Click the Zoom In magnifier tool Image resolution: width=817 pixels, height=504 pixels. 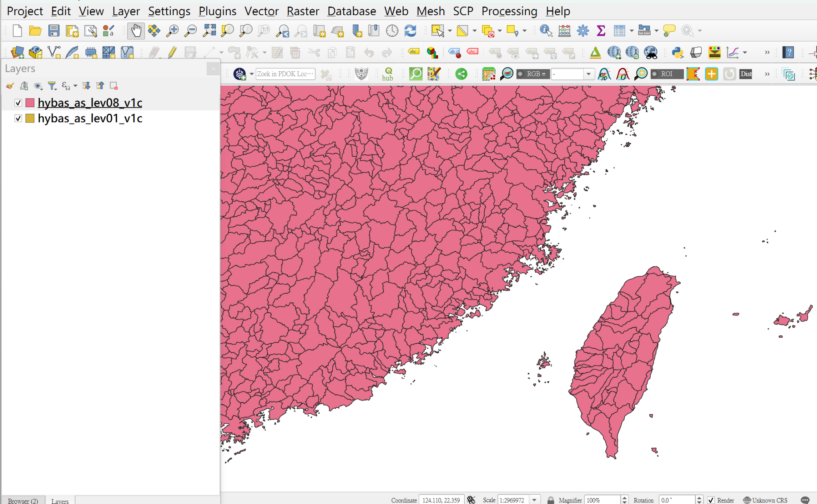172,31
